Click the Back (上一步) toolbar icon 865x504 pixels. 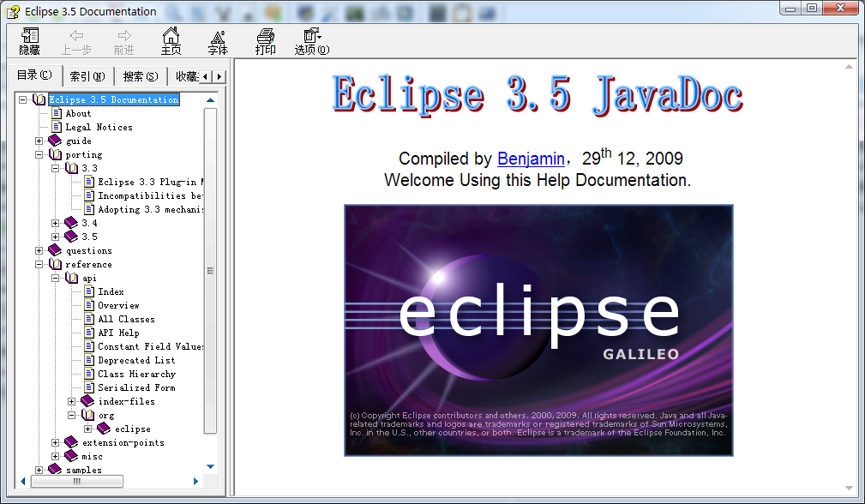(76, 41)
